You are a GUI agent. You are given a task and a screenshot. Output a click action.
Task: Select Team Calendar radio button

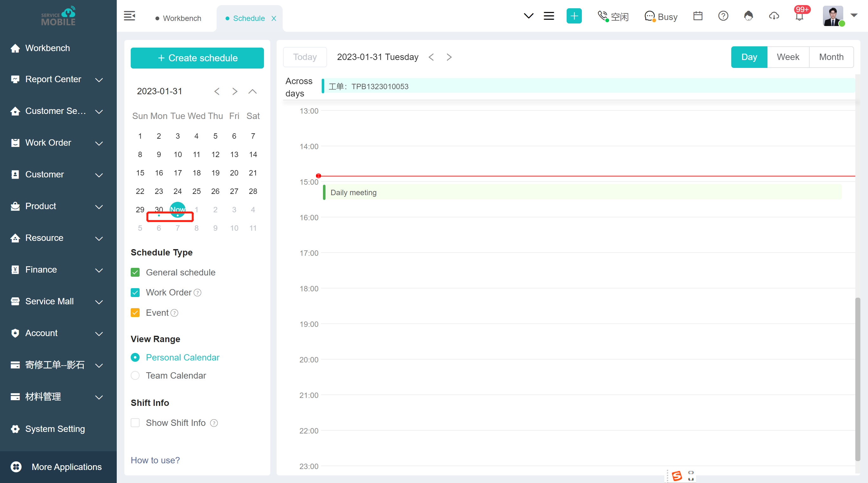coord(135,375)
